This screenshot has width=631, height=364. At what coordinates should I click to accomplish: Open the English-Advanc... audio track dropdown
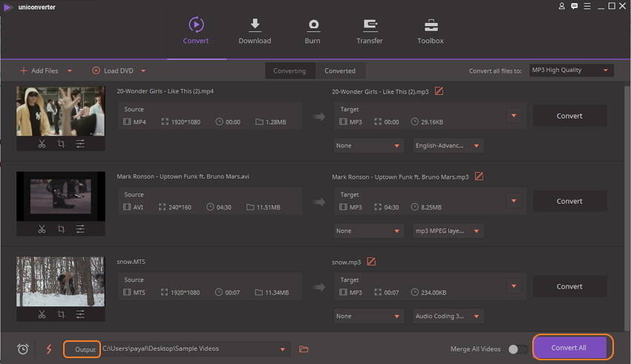pos(448,145)
